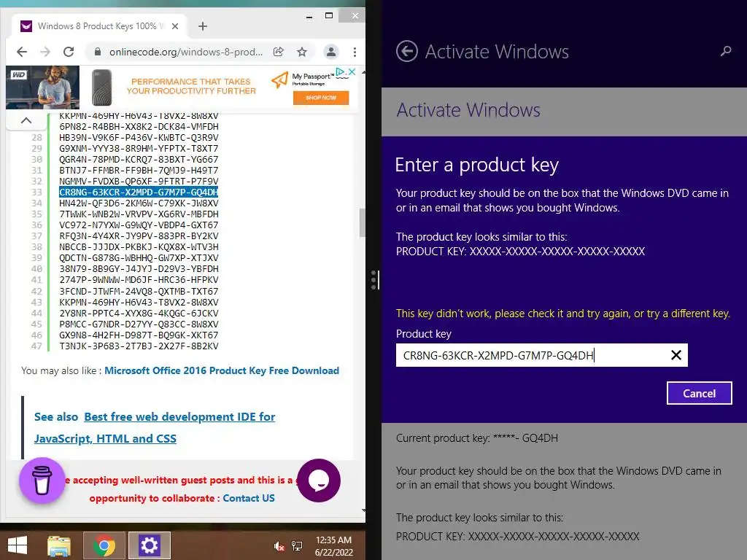
Task: Select key NGMMV-FVDXB-QP6XF-9FTRT-P7F9V
Action: pos(139,182)
